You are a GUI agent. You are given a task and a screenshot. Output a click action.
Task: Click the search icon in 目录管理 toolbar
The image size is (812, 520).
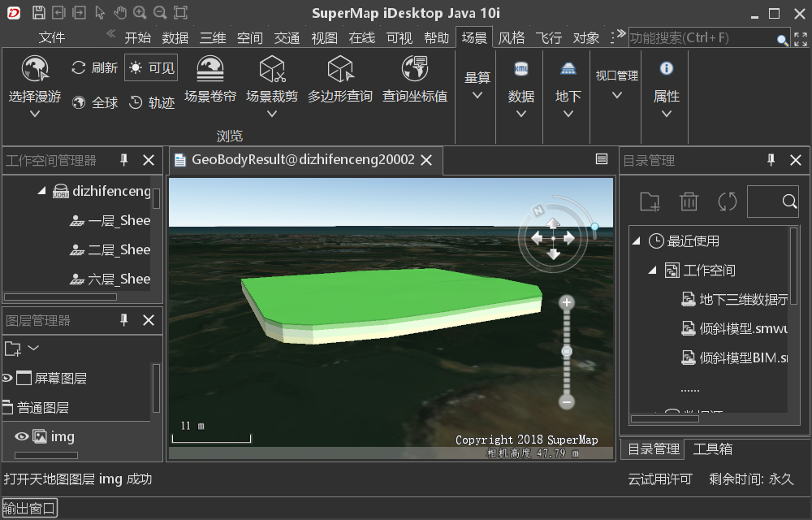pyautogui.click(x=789, y=201)
